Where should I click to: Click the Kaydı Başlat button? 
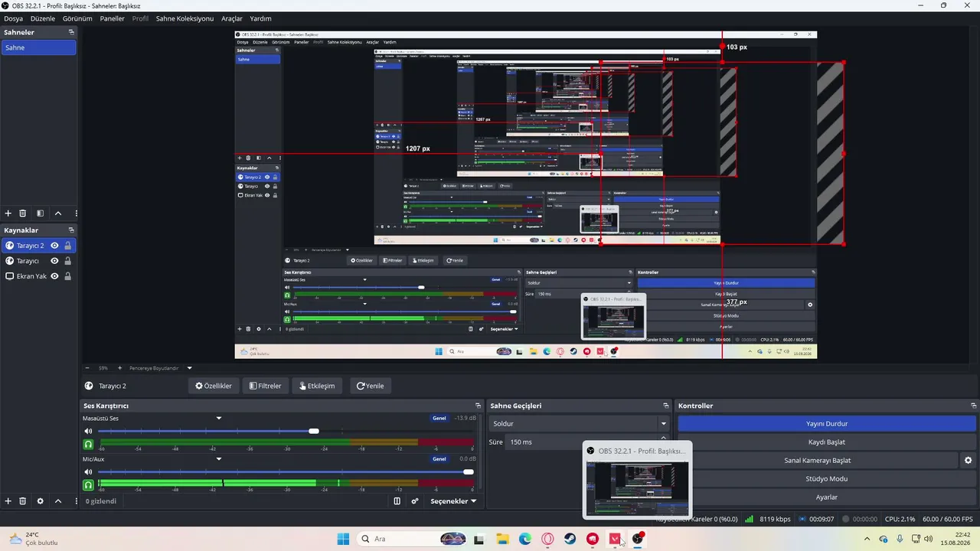tap(827, 442)
